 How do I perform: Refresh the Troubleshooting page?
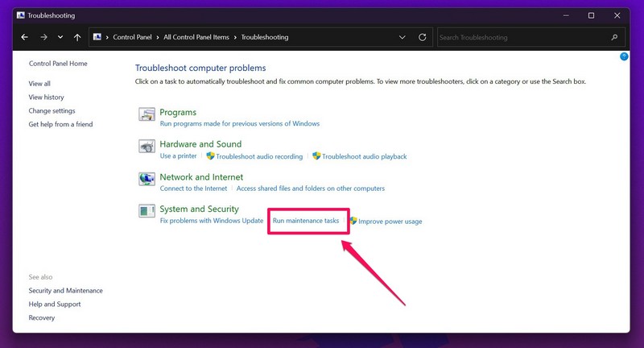(423, 37)
